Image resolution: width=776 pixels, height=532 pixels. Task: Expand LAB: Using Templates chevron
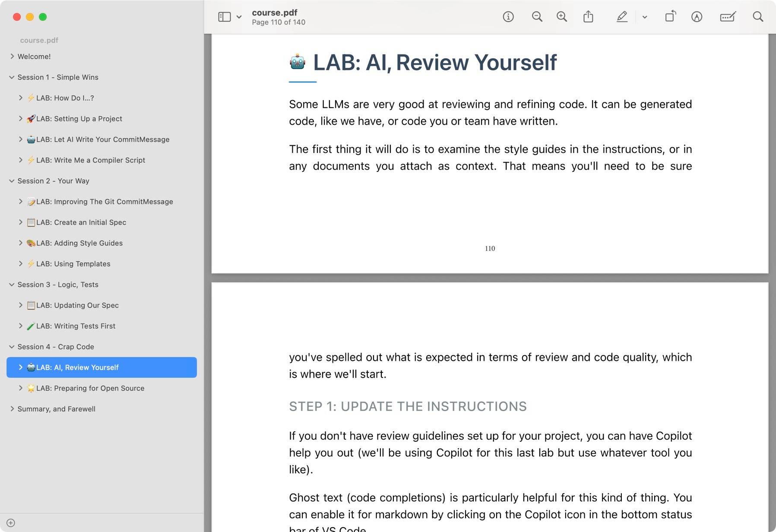[x=20, y=263]
